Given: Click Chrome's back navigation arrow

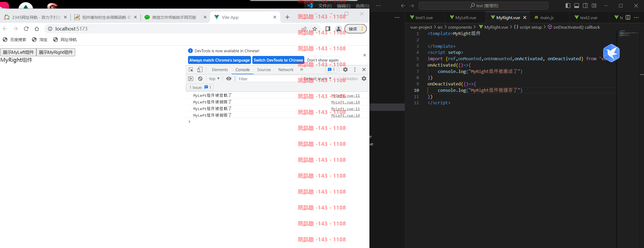Looking at the screenshot, I should click(5, 29).
